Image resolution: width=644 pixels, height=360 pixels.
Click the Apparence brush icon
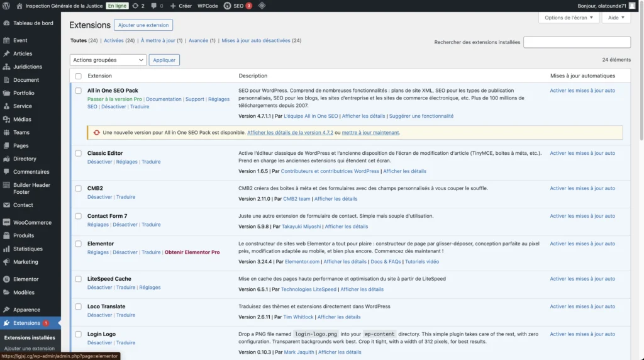pos(6,310)
